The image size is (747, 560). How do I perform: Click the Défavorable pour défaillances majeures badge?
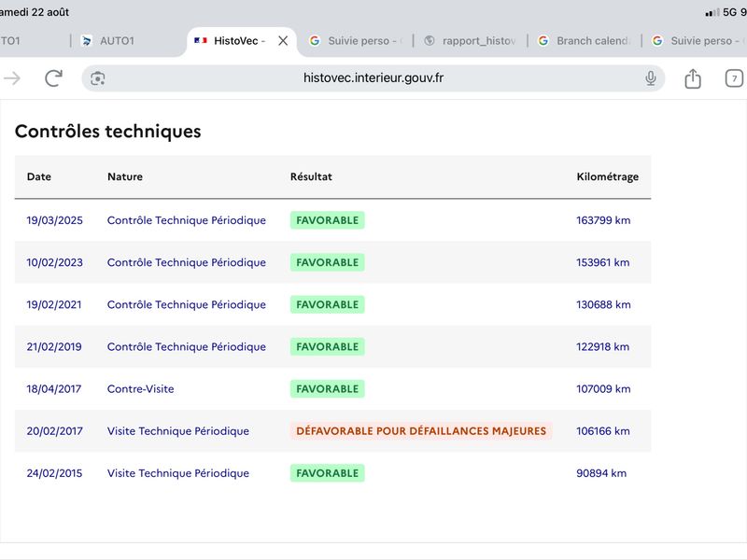tap(421, 431)
